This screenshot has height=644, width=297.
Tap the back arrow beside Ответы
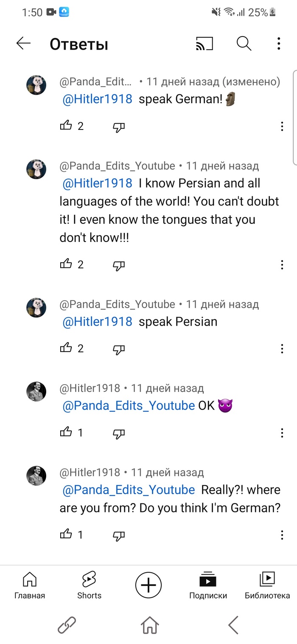point(23,43)
